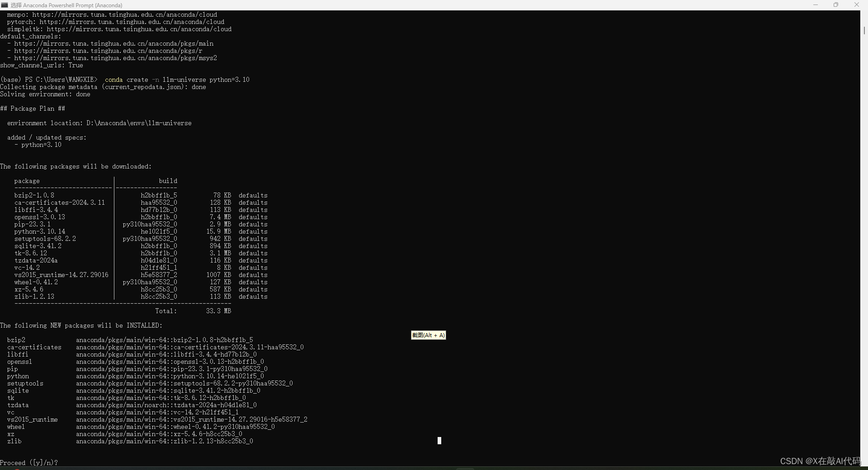The height and width of the screenshot is (470, 868).
Task: Click the 'added / updated specs:' line
Action: pyautogui.click(x=47, y=137)
